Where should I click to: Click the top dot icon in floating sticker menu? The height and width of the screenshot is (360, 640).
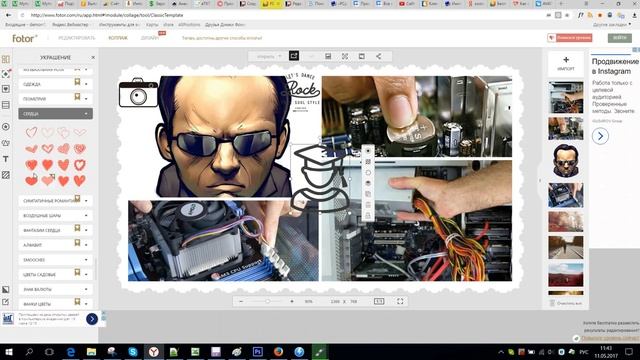[368, 151]
